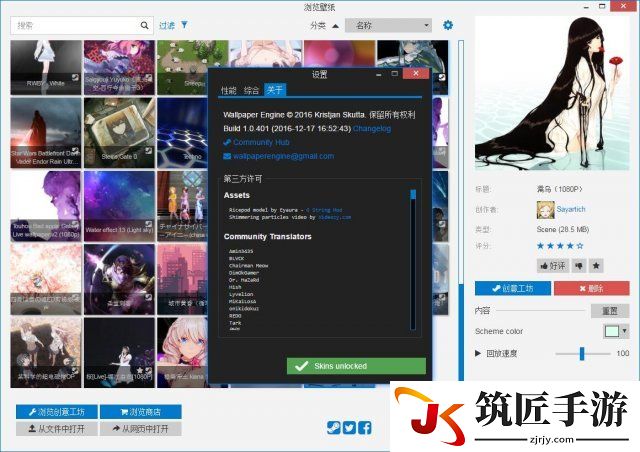Open Scheme color dropdown arrow
This screenshot has width=640, height=452.
[x=624, y=331]
